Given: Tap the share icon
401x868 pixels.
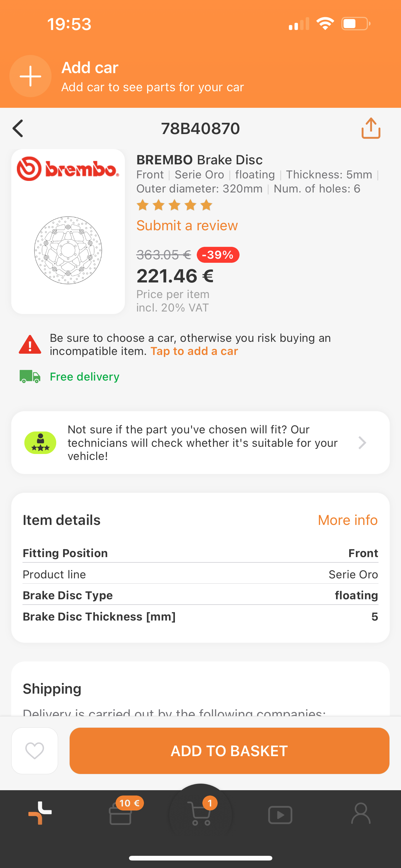Looking at the screenshot, I should pos(371,128).
